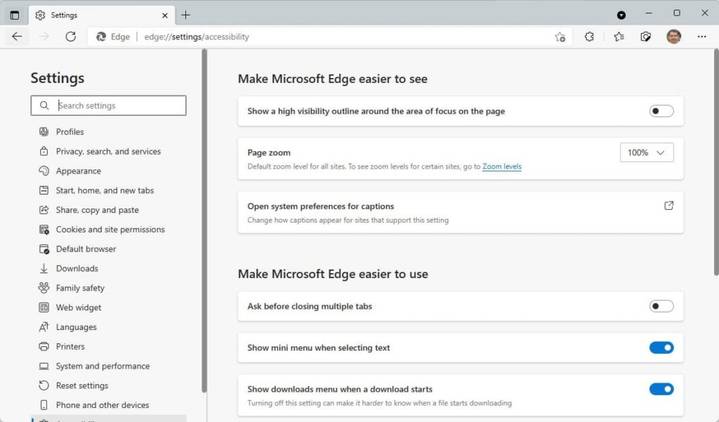Image resolution: width=719 pixels, height=422 pixels.
Task: Go back with the back arrow
Action: 17,37
